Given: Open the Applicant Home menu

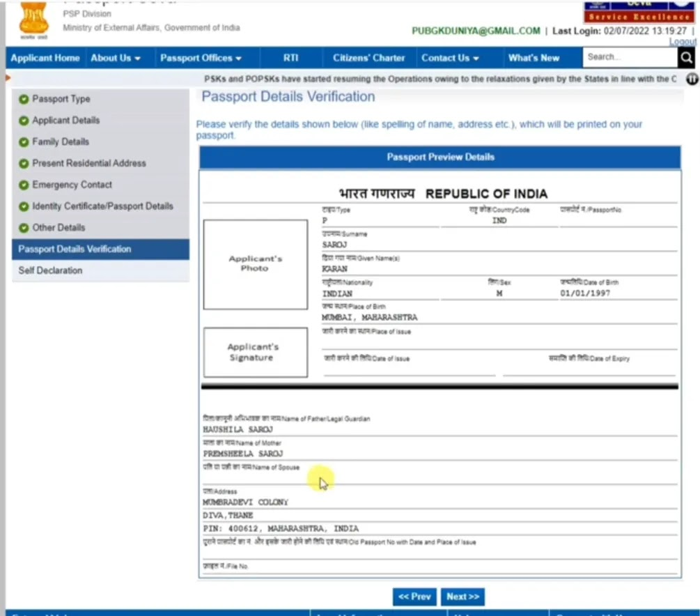Looking at the screenshot, I should tap(45, 57).
